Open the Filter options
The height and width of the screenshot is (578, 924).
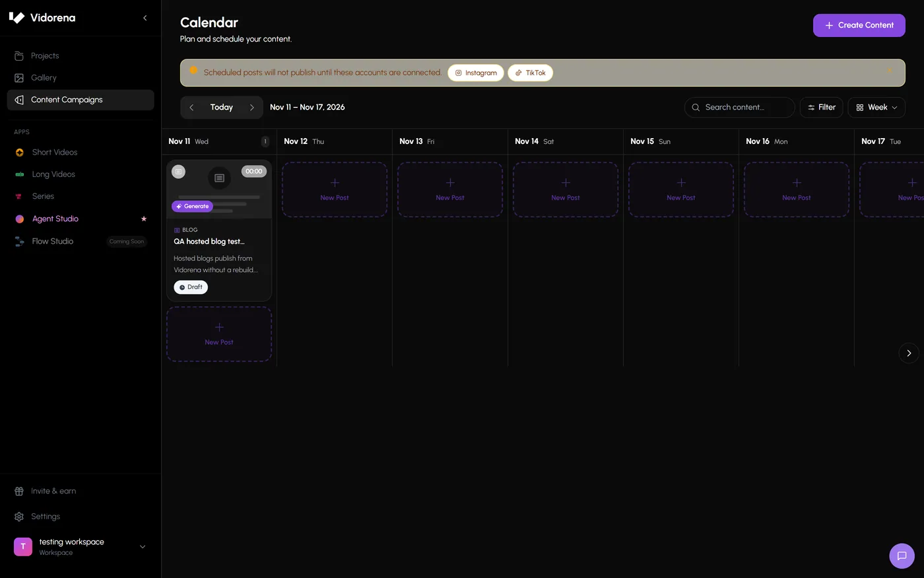click(x=822, y=107)
